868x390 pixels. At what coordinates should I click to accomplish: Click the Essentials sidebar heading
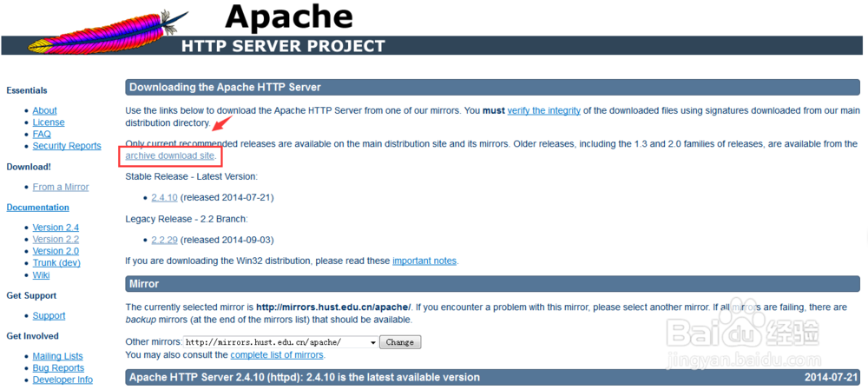(x=27, y=90)
